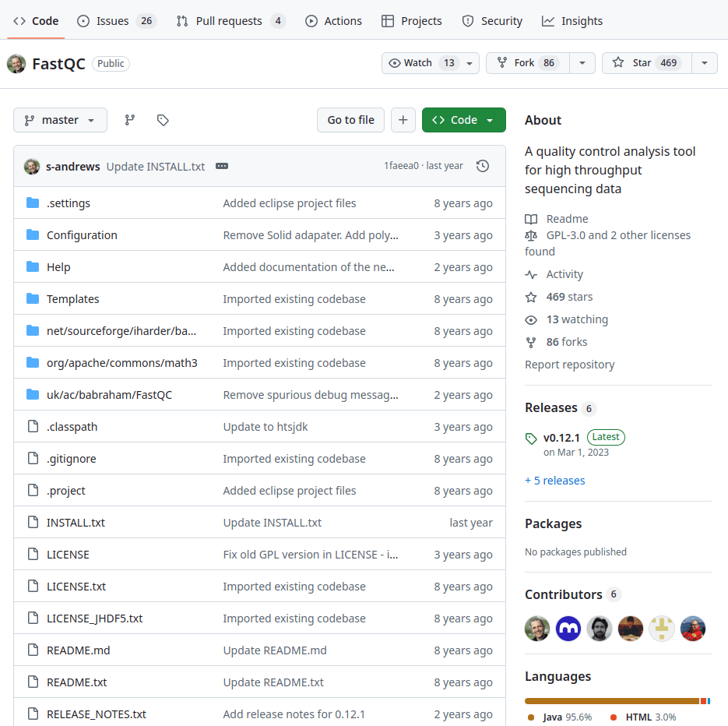Switch to the Issues tab

[117, 21]
